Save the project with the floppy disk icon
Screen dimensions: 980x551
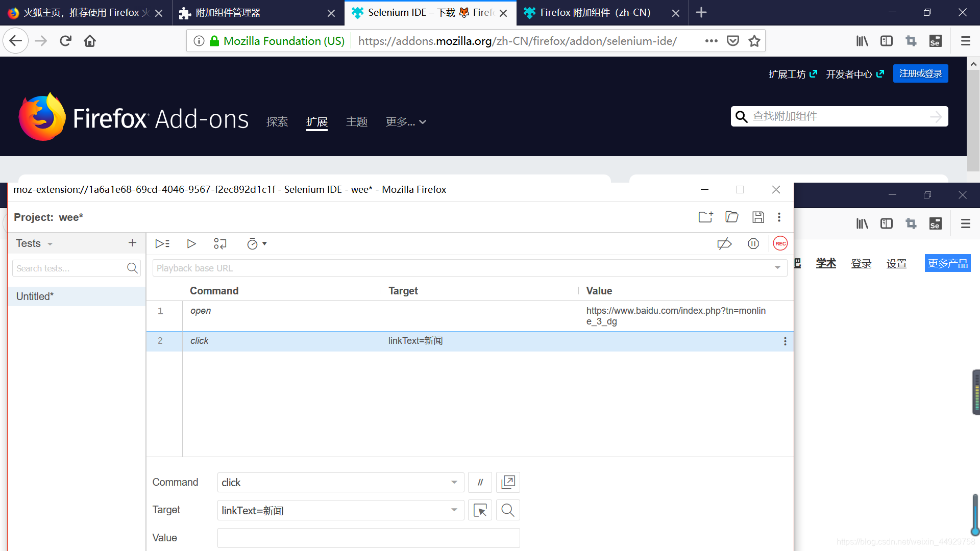tap(758, 217)
